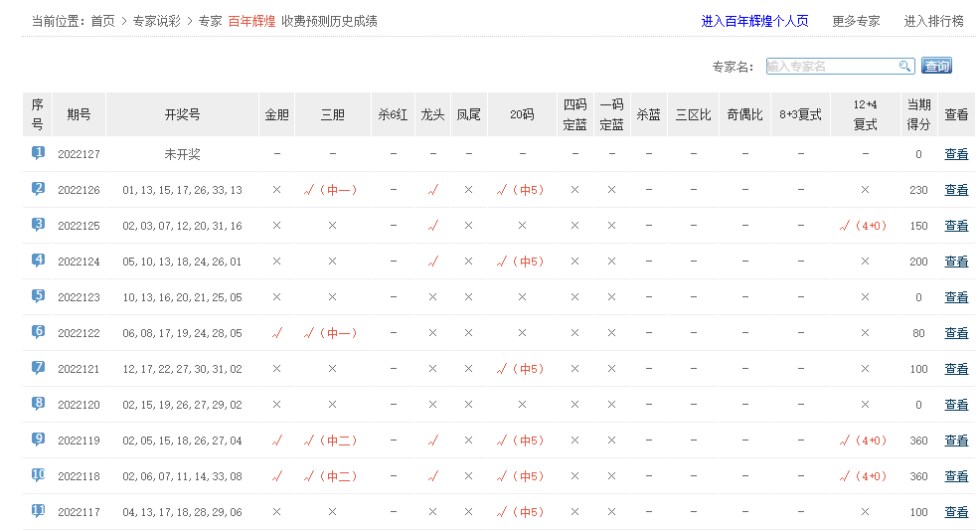This screenshot has width=980, height=531.
Task: Open 查看 link for period 2022119
Action: (956, 441)
